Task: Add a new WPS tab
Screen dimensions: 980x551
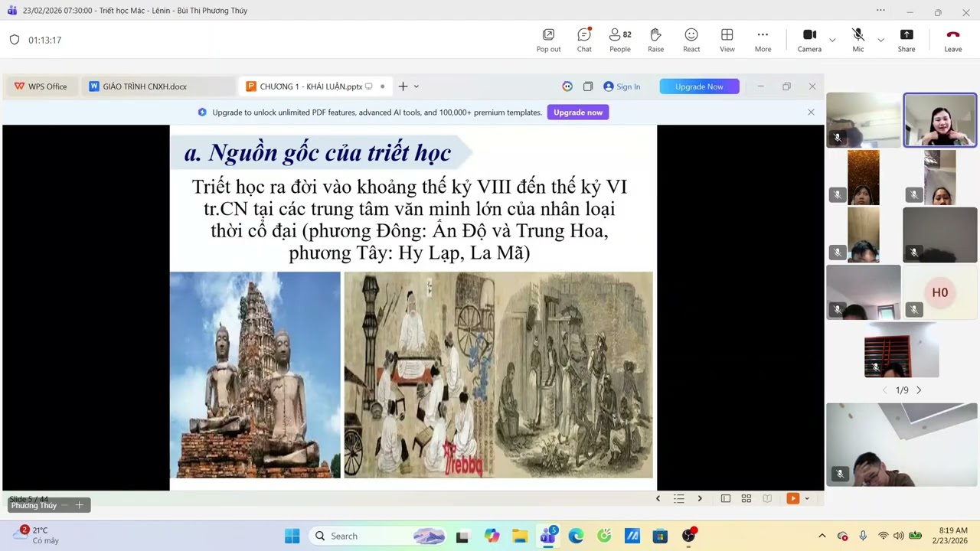Action: [x=403, y=86]
